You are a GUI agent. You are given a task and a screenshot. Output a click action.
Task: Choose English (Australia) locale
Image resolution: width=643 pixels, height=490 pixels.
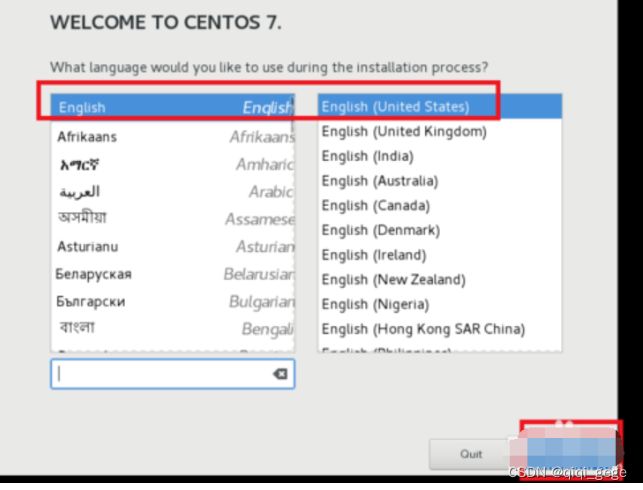(440, 181)
